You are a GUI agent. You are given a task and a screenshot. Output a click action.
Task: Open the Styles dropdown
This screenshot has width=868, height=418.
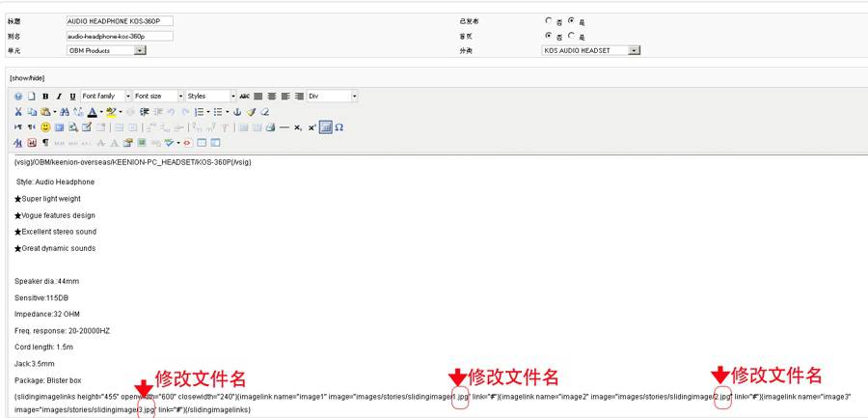[x=211, y=96]
